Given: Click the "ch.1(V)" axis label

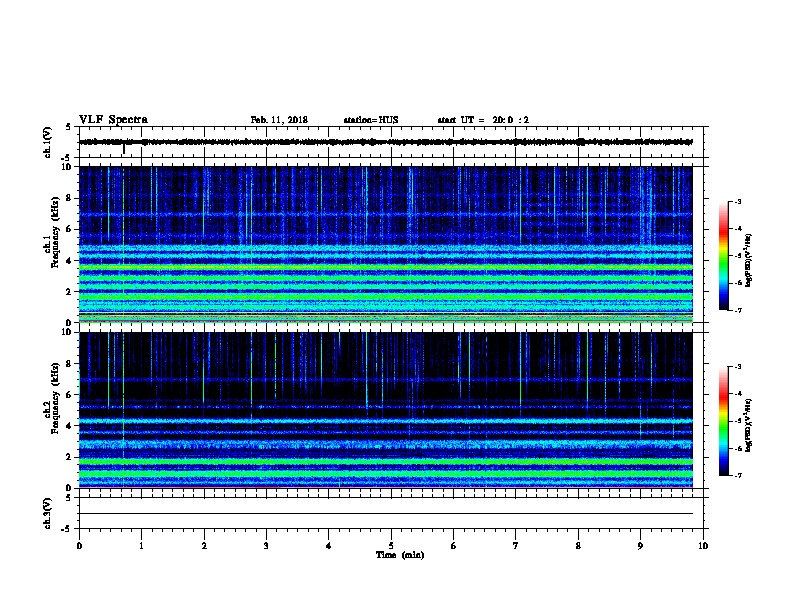Looking at the screenshot, I should tap(48, 142).
